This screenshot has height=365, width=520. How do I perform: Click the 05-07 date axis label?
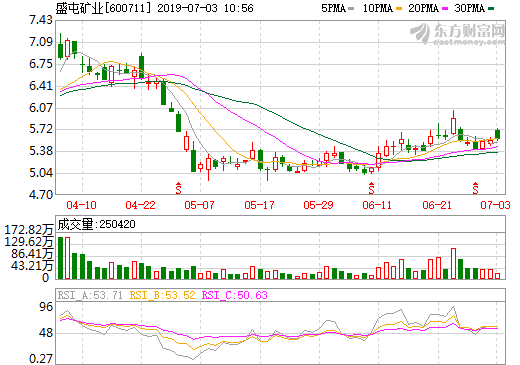point(199,205)
